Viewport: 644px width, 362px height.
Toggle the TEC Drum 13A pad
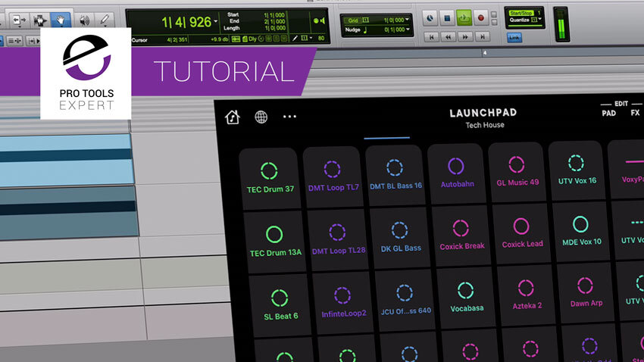275,242
